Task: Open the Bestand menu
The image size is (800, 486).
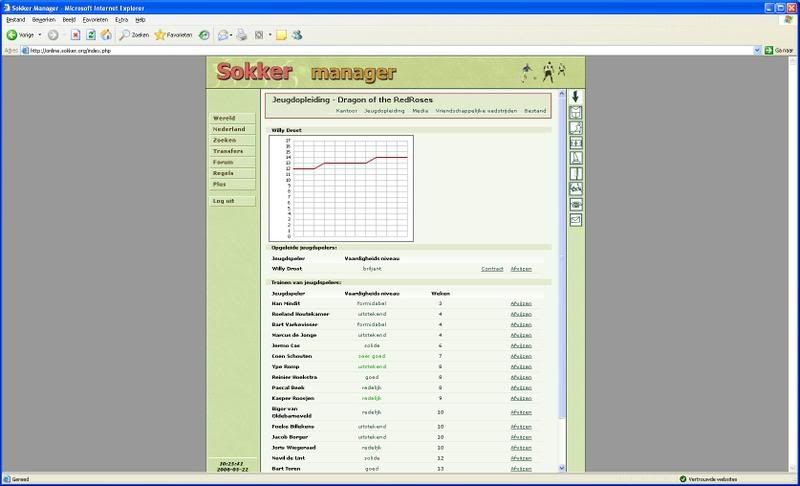Action: pyautogui.click(x=15, y=19)
